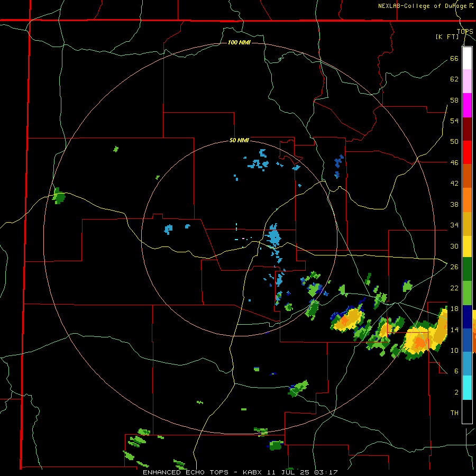Click the 'TH' threshold legend label
This screenshot has height=476, width=476.
pyautogui.click(x=454, y=413)
